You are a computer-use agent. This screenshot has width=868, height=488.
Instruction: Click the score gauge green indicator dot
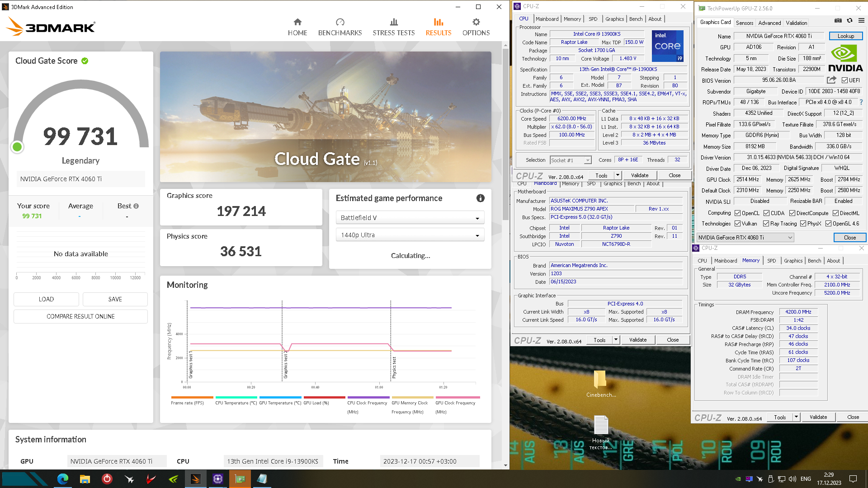pyautogui.click(x=17, y=147)
